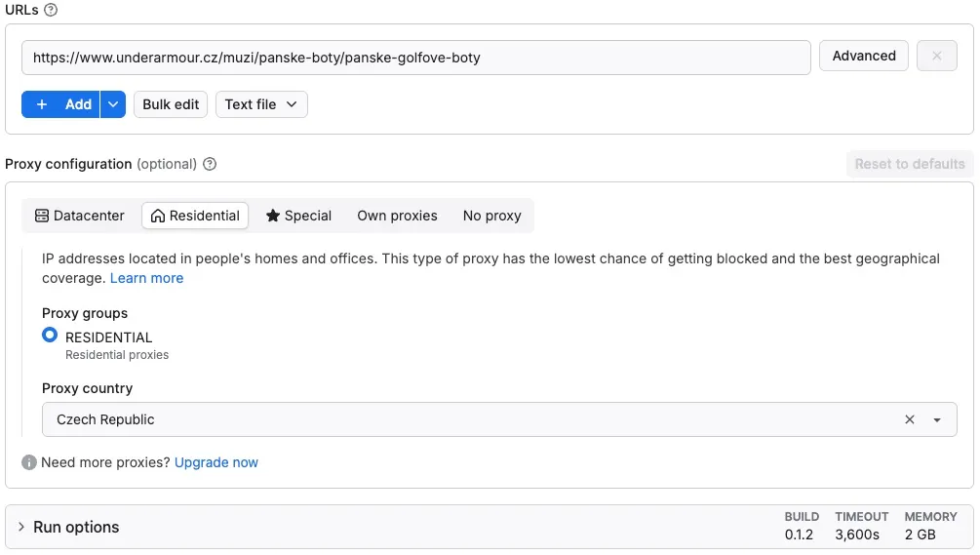Image resolution: width=980 pixels, height=555 pixels.
Task: Open the Text file dropdown
Action: (x=261, y=104)
